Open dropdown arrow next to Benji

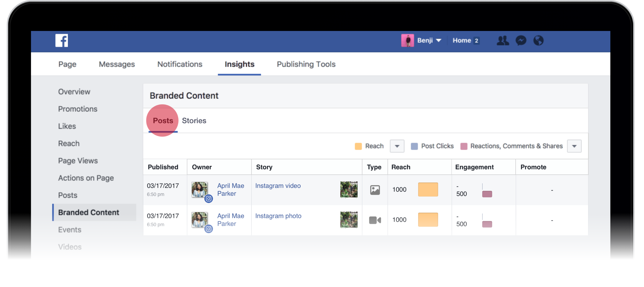click(x=439, y=41)
